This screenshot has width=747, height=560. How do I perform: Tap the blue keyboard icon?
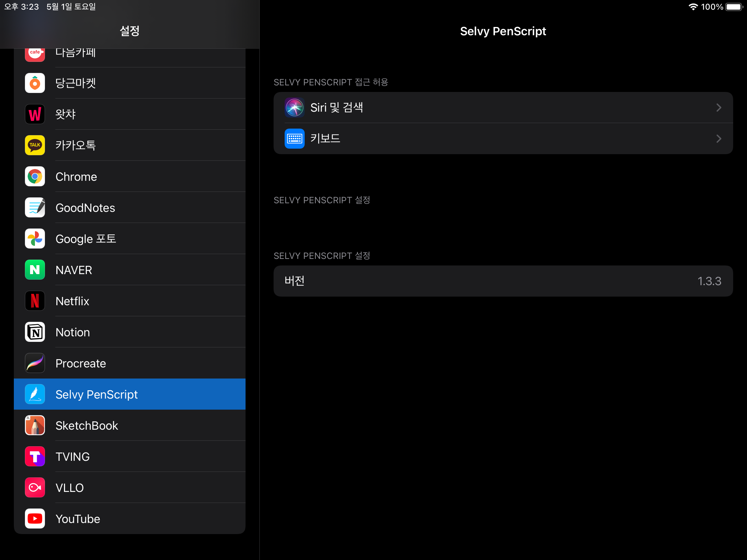pyautogui.click(x=294, y=139)
